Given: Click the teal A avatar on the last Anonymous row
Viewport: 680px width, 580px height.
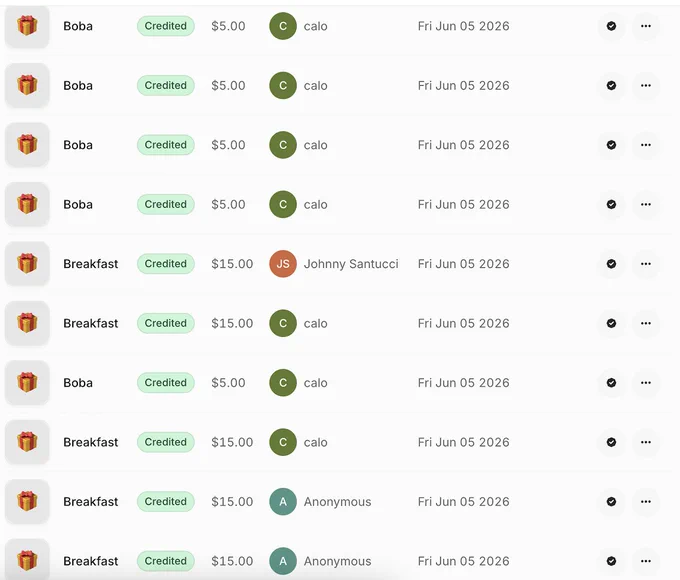Looking at the screenshot, I should 283,561.
